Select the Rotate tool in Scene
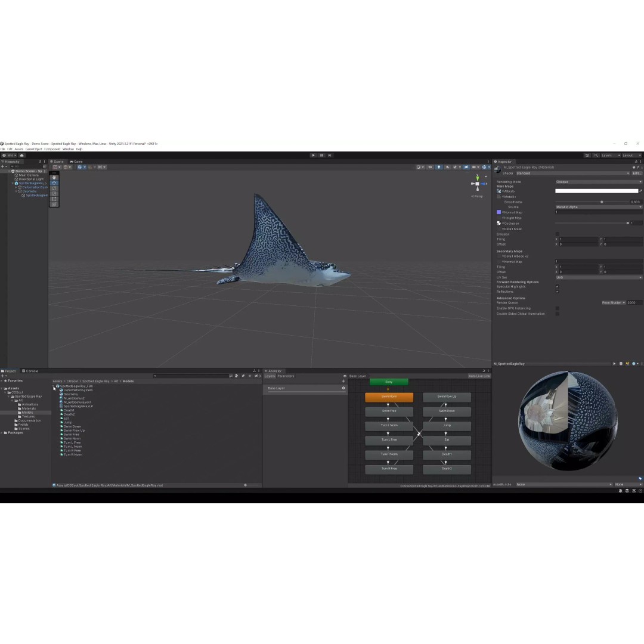 (54, 188)
